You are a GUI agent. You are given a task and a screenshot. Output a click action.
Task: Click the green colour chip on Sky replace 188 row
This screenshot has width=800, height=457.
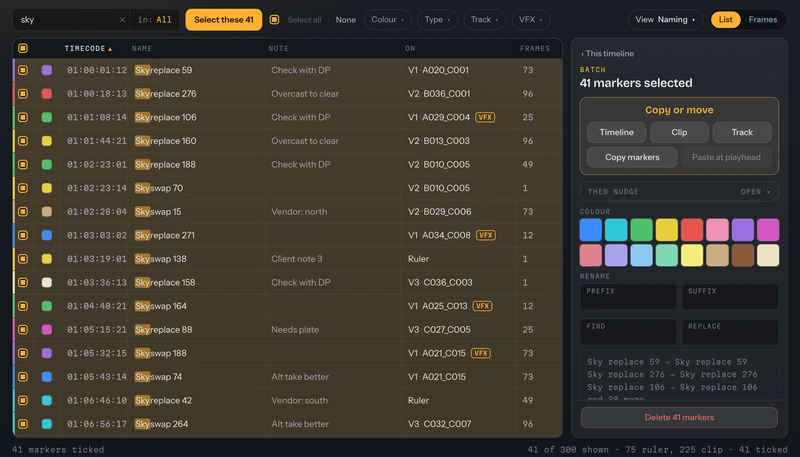(46, 164)
